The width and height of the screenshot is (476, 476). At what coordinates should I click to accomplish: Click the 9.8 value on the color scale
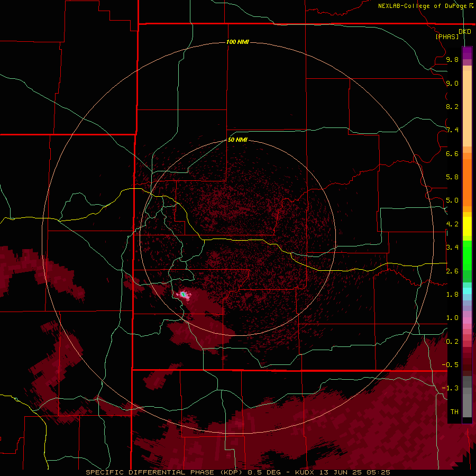(x=452, y=59)
